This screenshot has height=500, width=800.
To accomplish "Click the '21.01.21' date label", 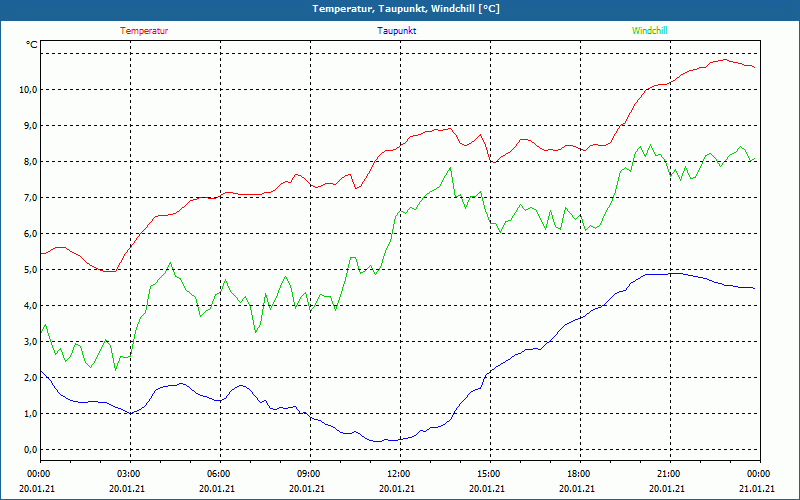I will click(x=757, y=488).
